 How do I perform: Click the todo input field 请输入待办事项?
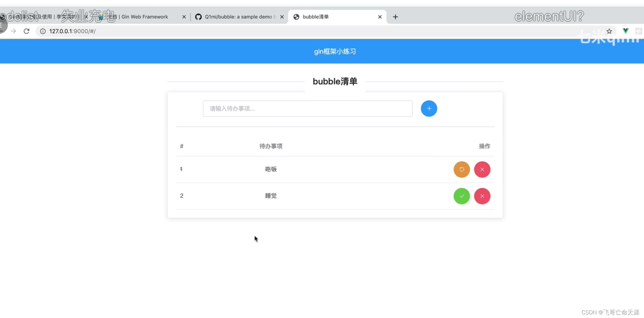(x=308, y=108)
